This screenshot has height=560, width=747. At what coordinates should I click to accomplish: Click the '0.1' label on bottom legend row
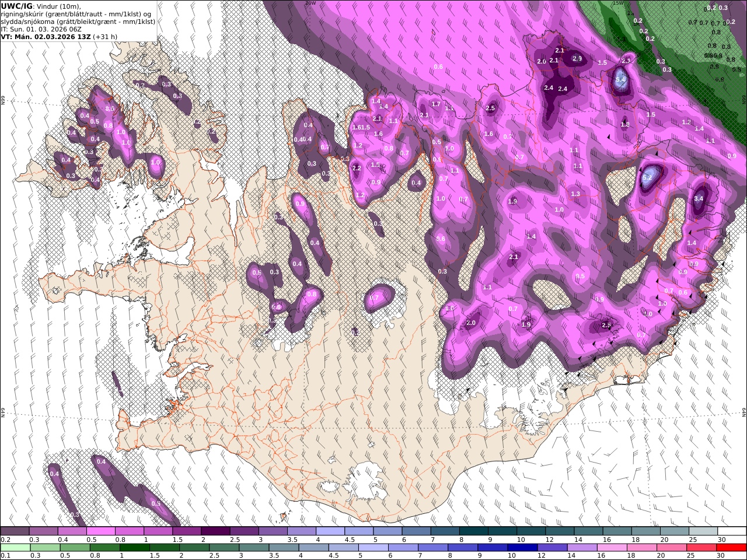(x=6, y=555)
